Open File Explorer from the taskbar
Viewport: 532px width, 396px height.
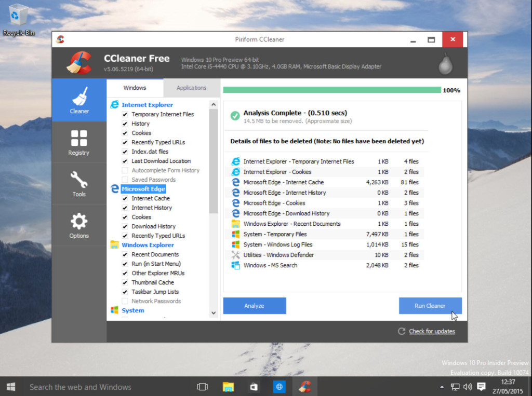tap(228, 387)
